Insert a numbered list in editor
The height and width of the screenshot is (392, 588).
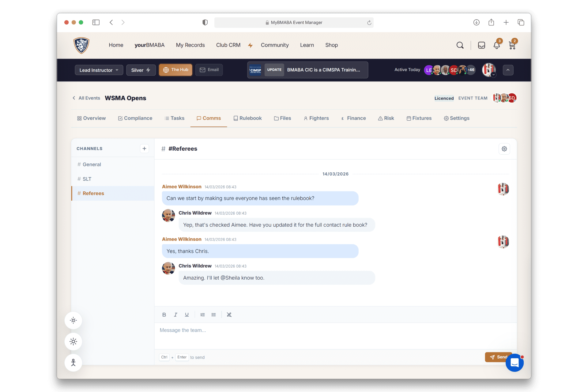pos(202,315)
